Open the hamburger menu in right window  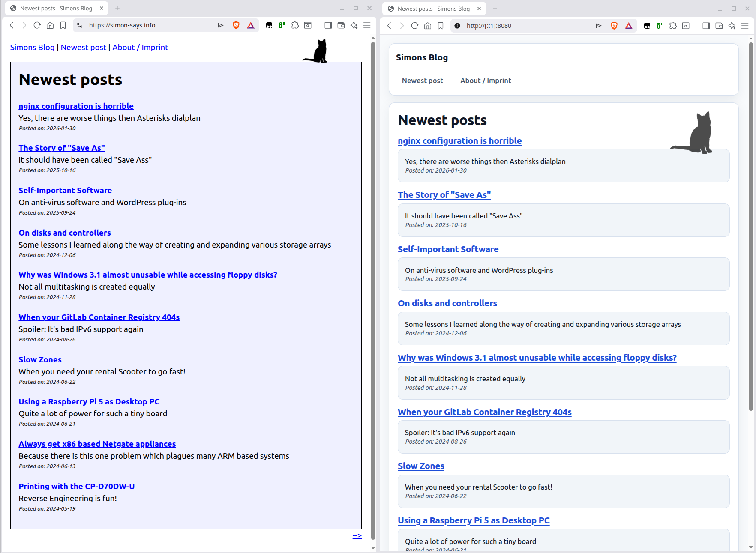coord(745,26)
